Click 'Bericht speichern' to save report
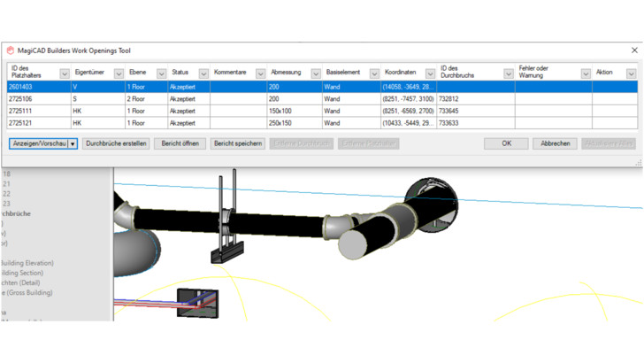Screen dimensions: 644x363 click(x=238, y=143)
